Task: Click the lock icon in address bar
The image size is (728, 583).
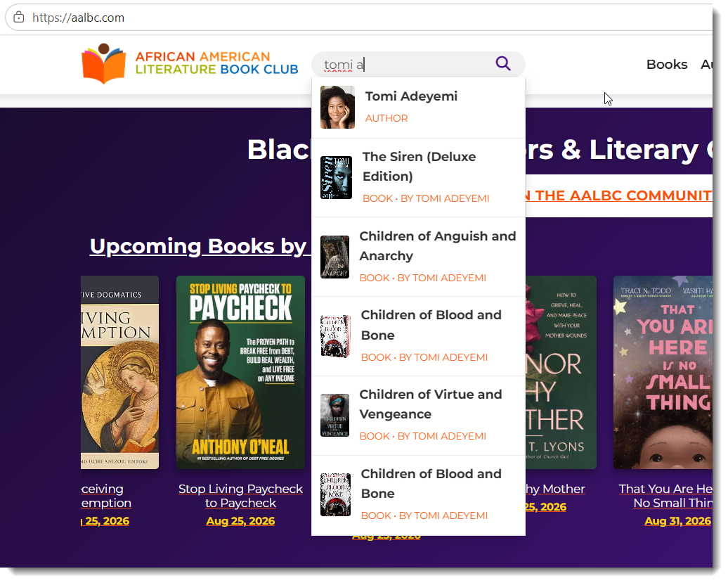Action: [18, 18]
